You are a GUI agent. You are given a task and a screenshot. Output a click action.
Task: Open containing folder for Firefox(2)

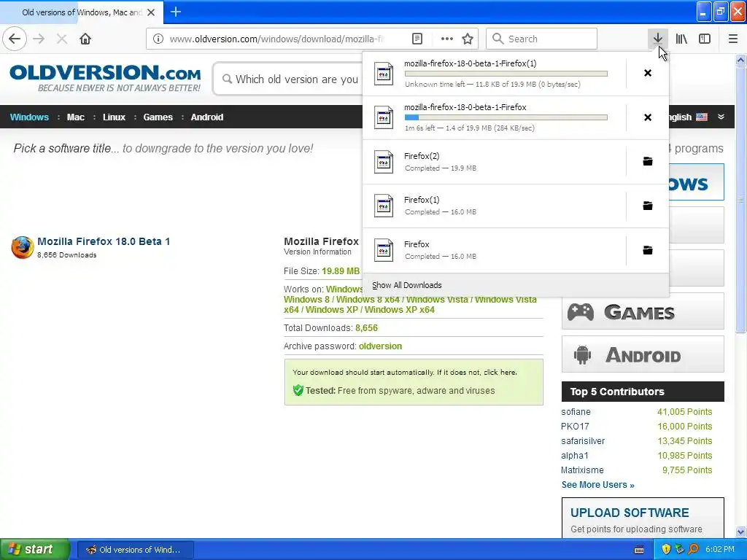pos(648,161)
